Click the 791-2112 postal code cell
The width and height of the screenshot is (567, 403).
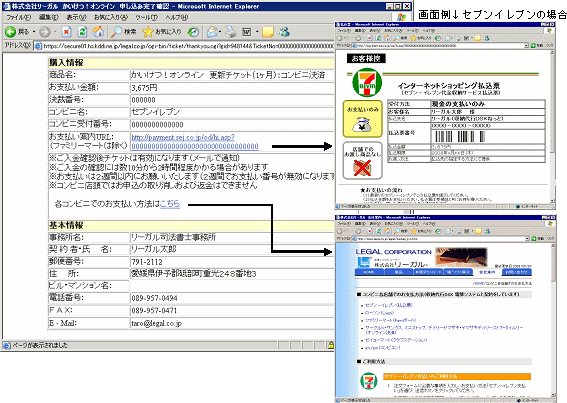click(x=232, y=262)
